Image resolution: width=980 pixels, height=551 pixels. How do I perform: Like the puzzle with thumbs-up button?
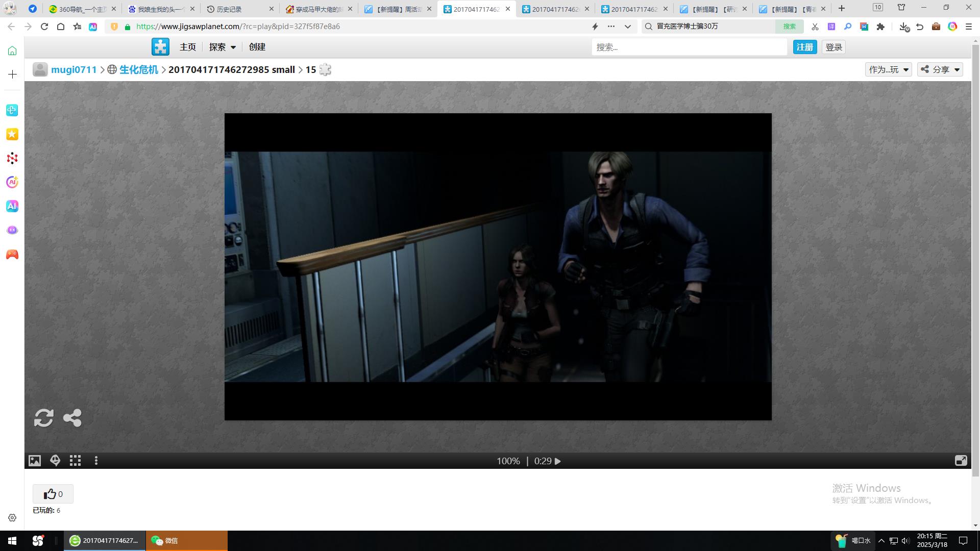pyautogui.click(x=53, y=494)
